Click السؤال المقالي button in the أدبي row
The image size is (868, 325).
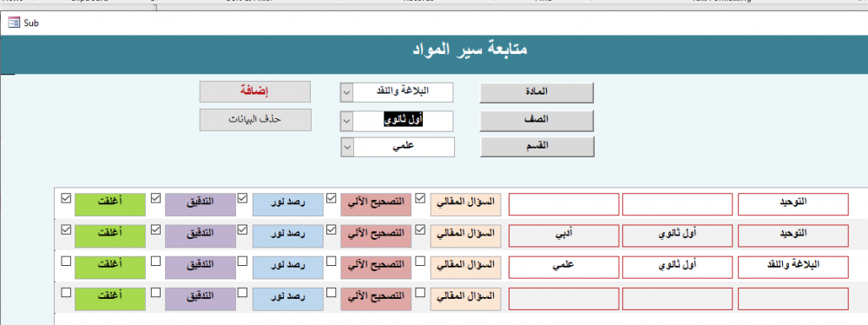click(x=465, y=235)
